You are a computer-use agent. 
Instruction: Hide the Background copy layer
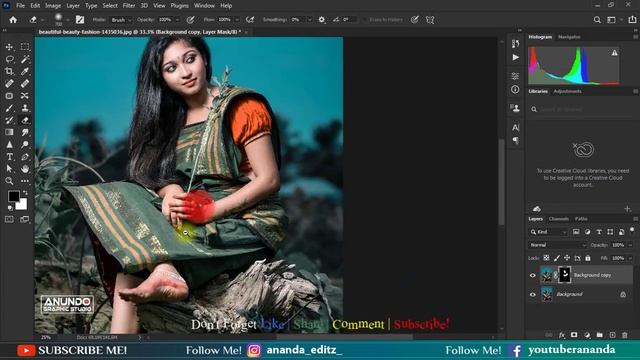pos(533,275)
